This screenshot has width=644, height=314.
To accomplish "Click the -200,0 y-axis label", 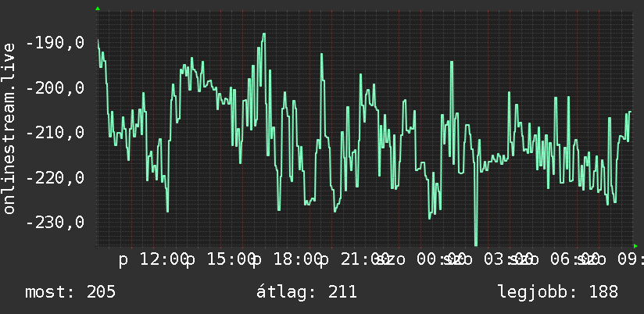I will pyautogui.click(x=55, y=87).
